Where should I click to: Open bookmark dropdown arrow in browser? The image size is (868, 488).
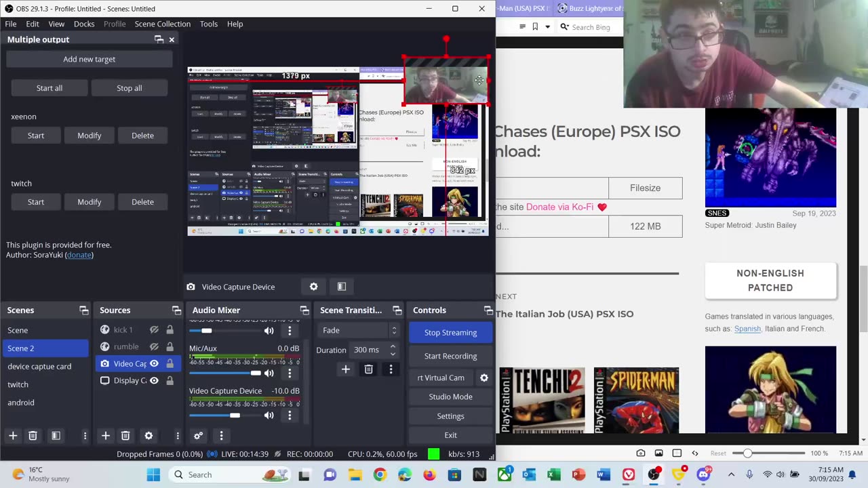[x=547, y=27]
